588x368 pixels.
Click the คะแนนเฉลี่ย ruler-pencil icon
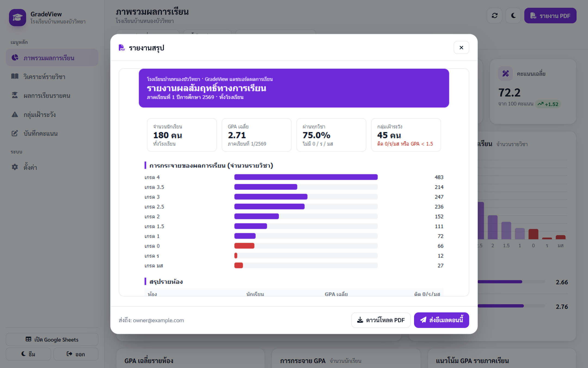point(506,74)
